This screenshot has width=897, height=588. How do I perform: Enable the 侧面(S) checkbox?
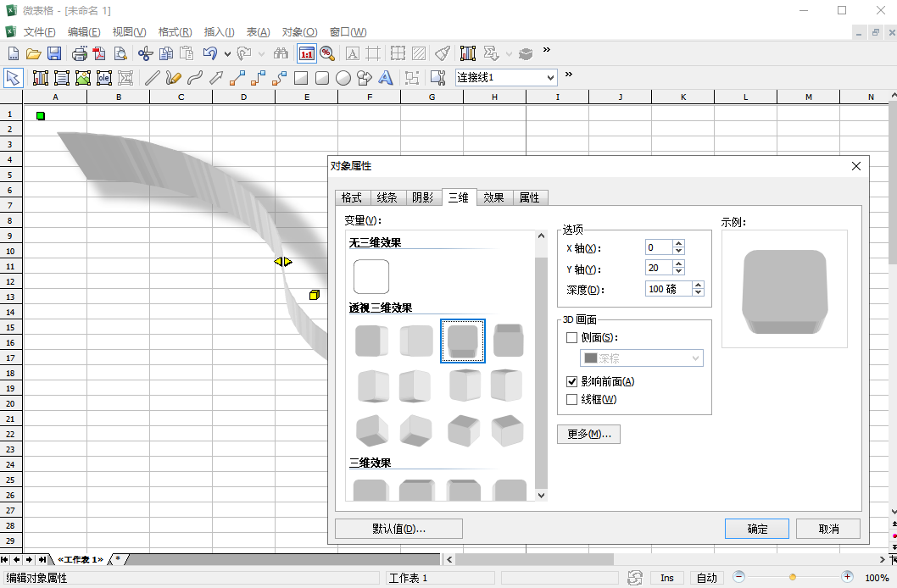pos(571,338)
